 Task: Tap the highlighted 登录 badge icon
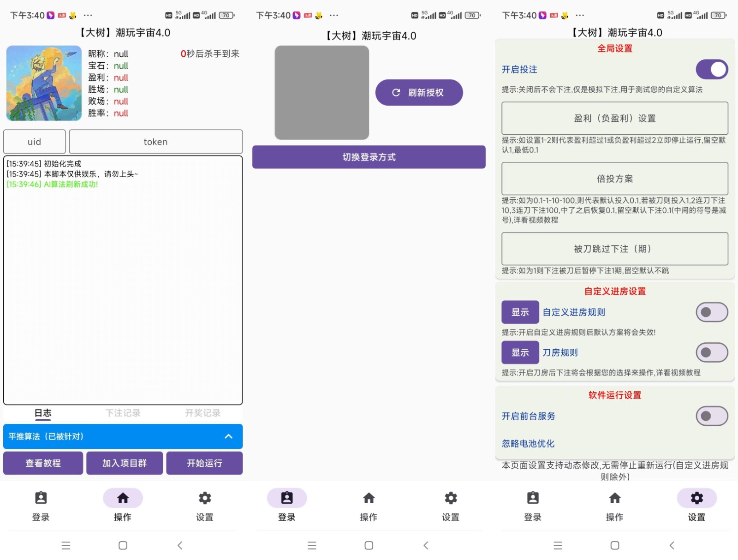click(x=287, y=498)
